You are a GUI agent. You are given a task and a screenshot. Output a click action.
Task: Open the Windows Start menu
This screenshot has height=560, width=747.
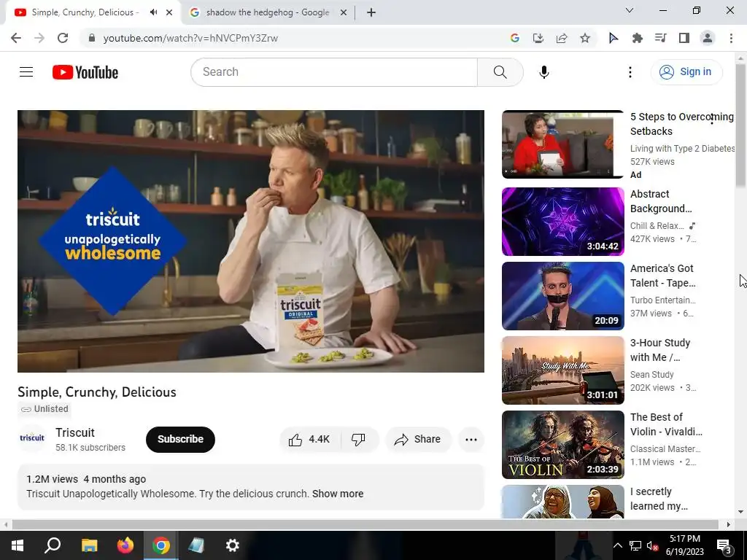click(18, 545)
